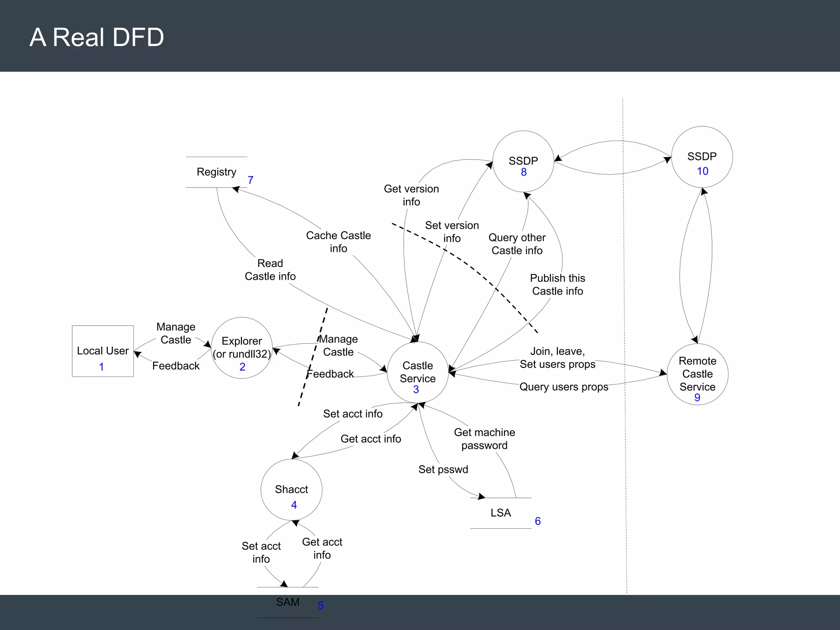840x630 pixels.
Task: Select the Local User entity box
Action: [x=103, y=351]
